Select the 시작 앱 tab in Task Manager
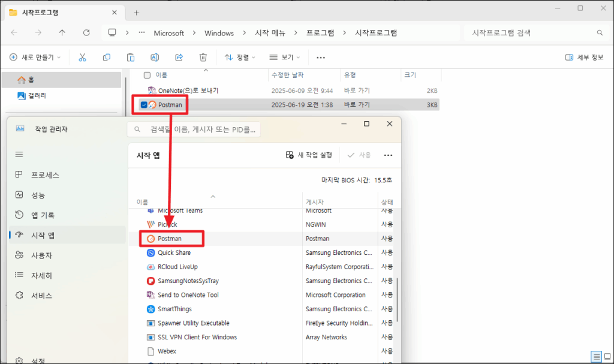Screen dimensions: 614x364 pos(67,235)
